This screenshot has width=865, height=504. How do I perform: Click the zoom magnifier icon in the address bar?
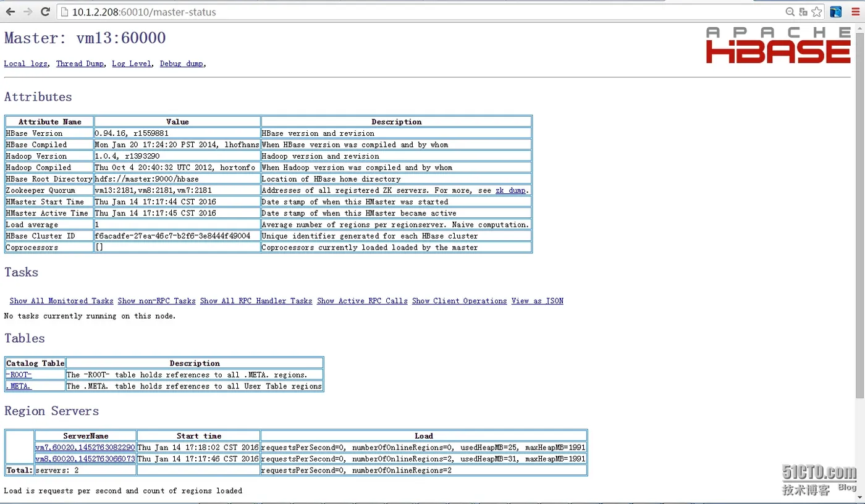[x=790, y=12]
